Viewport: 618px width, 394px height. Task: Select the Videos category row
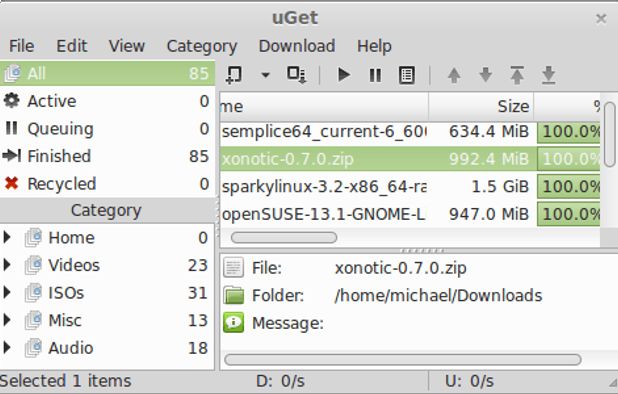107,265
